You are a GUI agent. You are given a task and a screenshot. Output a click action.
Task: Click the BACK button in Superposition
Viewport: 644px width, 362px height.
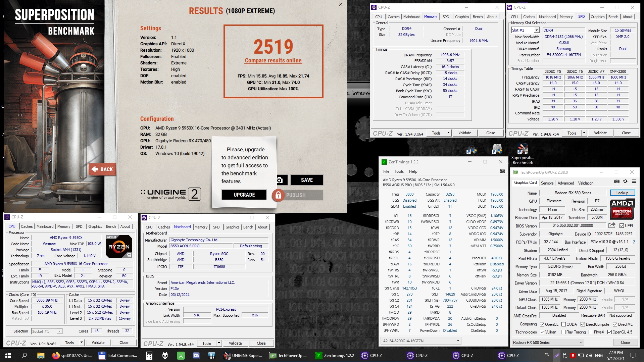click(103, 169)
